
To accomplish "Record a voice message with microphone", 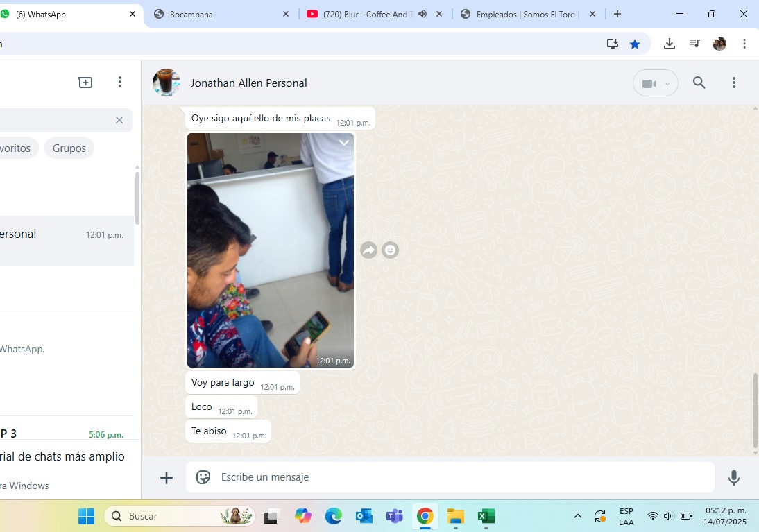I will (x=733, y=477).
